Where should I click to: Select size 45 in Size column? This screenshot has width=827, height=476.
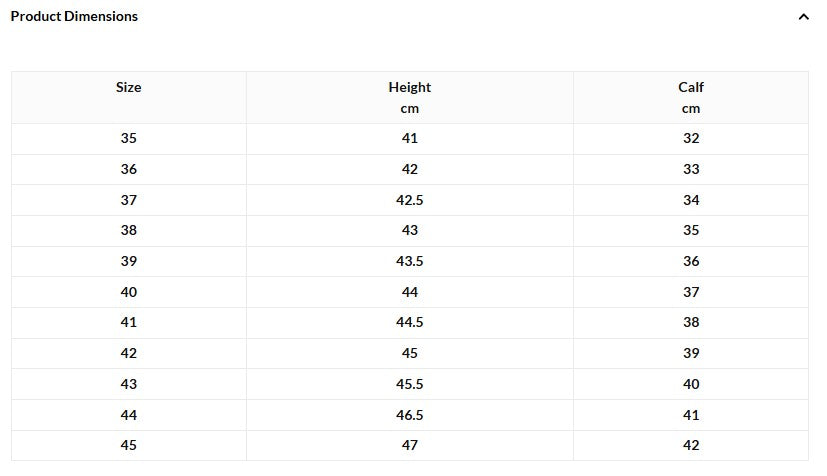(129, 446)
